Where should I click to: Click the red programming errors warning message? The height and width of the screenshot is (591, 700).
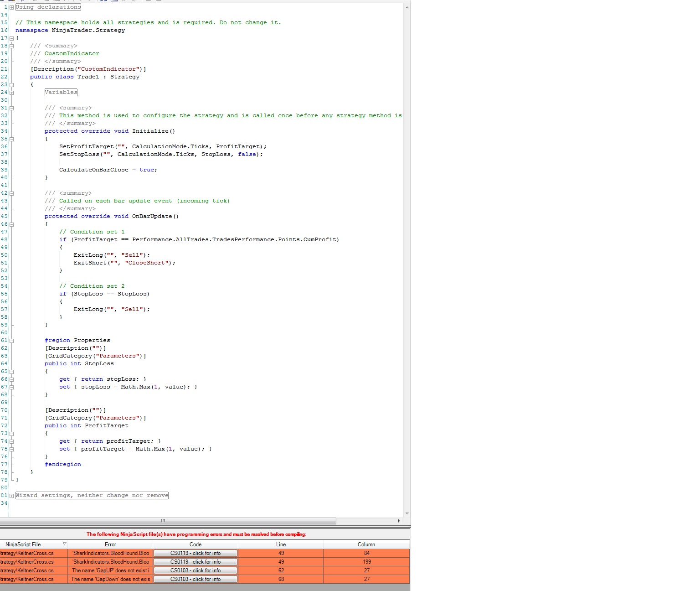[x=196, y=534]
